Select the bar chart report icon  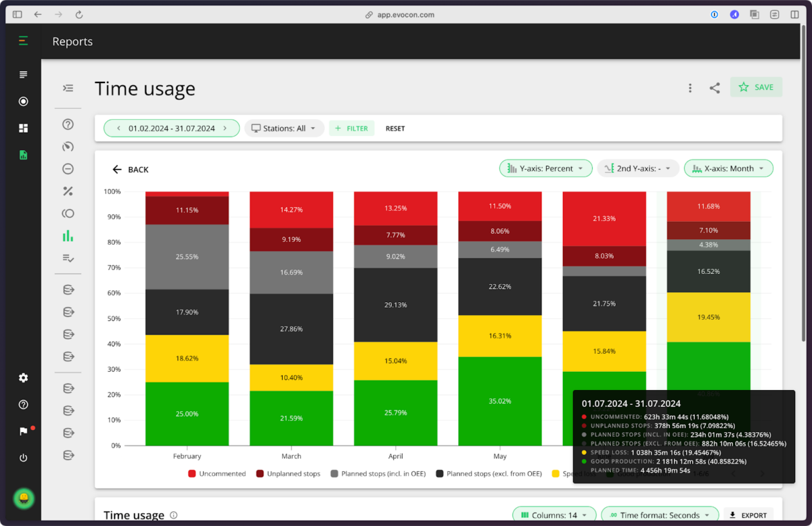click(68, 236)
